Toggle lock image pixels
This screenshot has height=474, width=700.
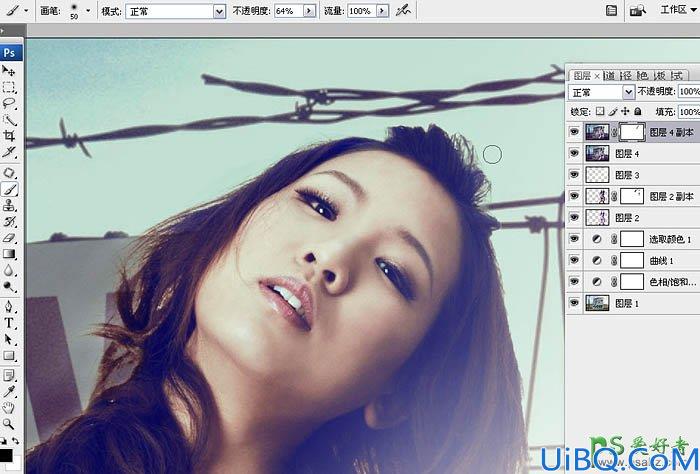click(613, 111)
